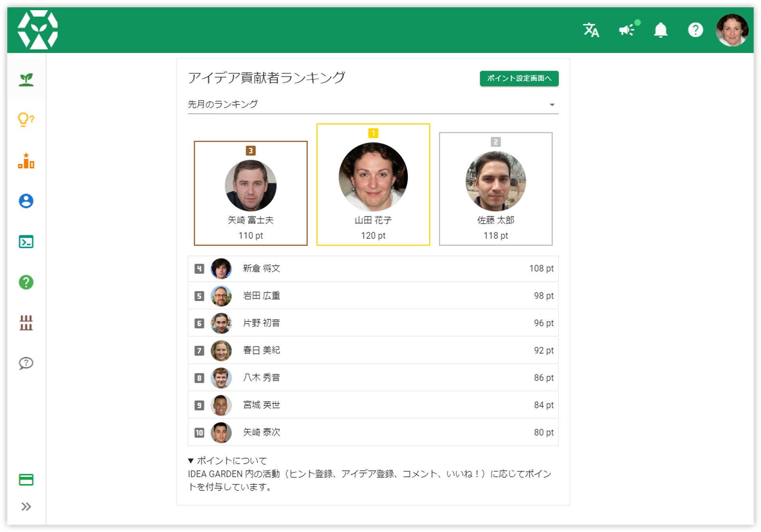
Task: Open notifications bell icon
Action: pyautogui.click(x=660, y=30)
